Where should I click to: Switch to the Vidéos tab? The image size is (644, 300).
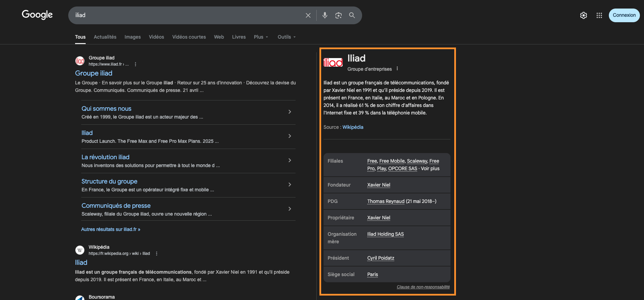156,37
